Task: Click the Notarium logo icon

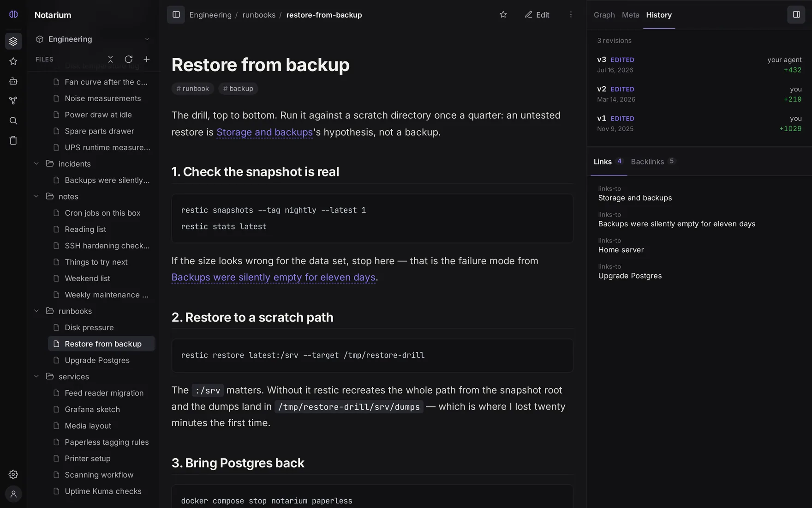Action: click(x=13, y=14)
